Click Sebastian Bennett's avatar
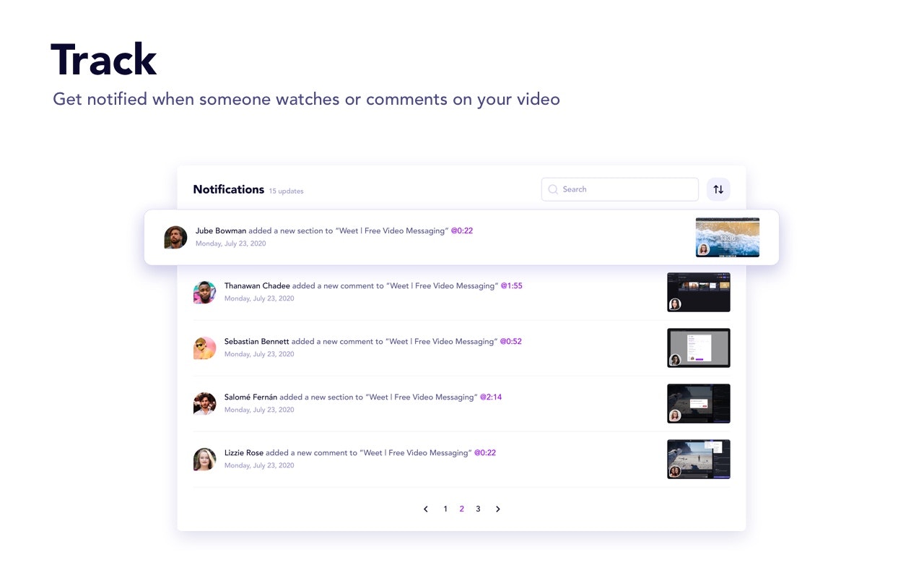This screenshot has width=924, height=578. (x=204, y=348)
